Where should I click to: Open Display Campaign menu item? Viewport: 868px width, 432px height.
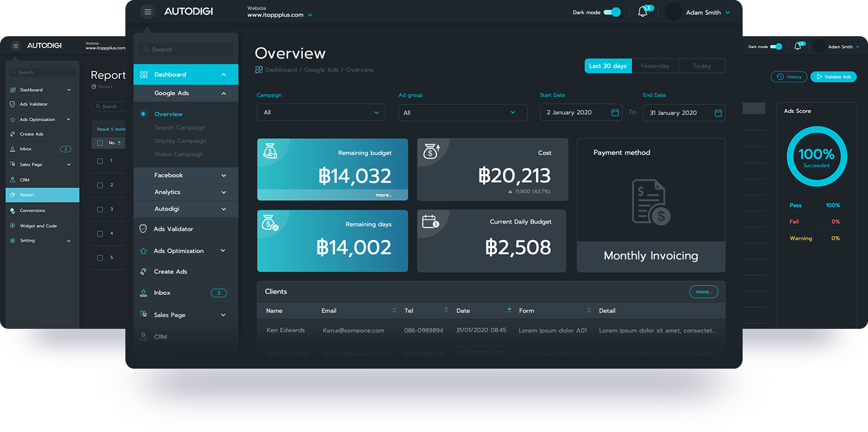180,141
